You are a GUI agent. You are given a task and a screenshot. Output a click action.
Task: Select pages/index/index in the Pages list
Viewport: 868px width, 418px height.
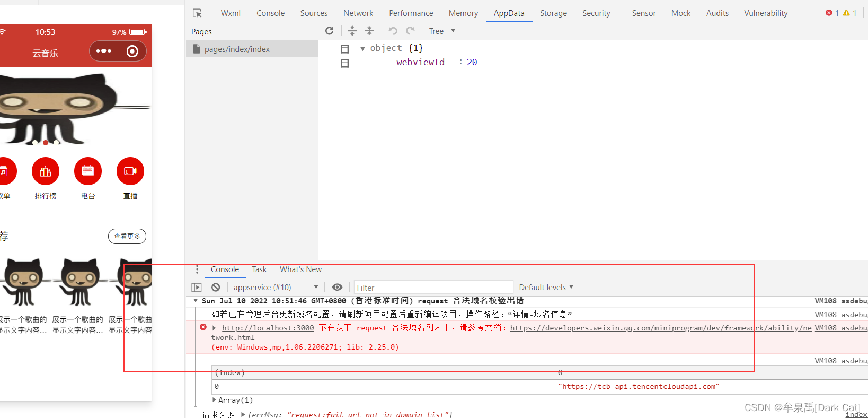point(252,49)
